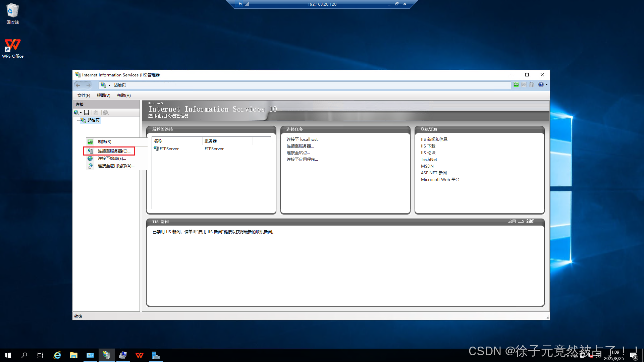Choose 连接至站点(E)... in the context menu

(x=117, y=159)
